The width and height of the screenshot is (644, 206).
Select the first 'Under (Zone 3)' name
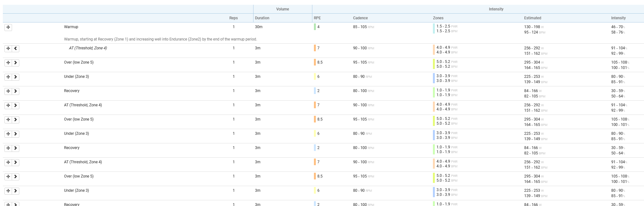(x=76, y=77)
